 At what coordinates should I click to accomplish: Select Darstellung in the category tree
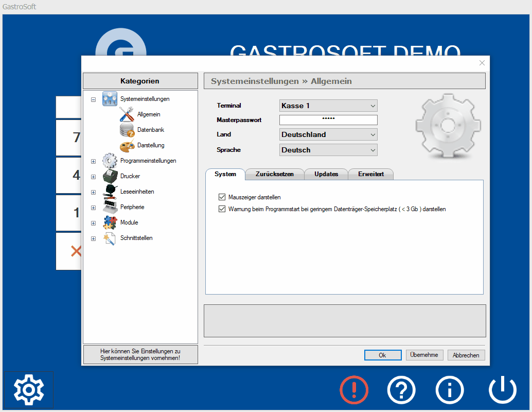click(x=151, y=145)
